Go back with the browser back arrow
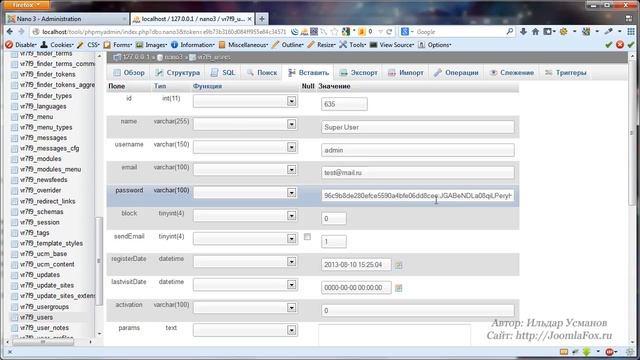640x360 pixels. click(10, 31)
